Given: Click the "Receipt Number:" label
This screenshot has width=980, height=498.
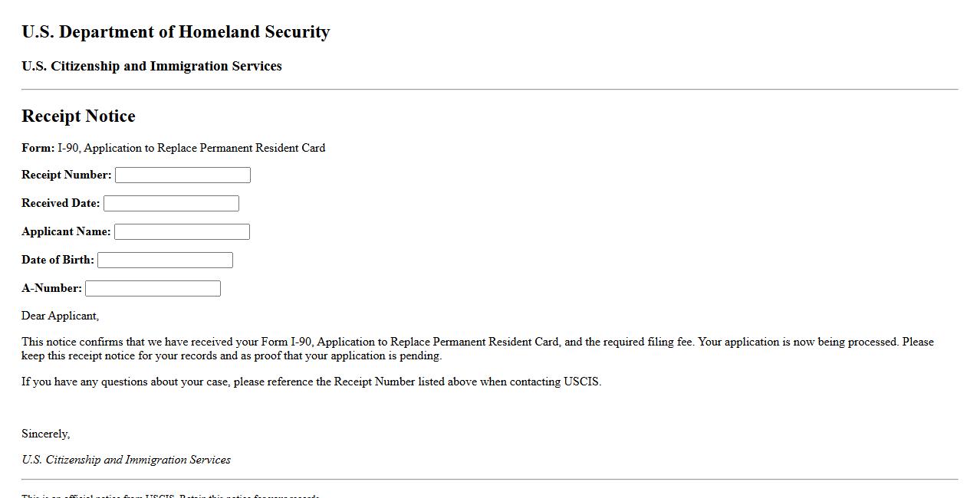Looking at the screenshot, I should [67, 175].
